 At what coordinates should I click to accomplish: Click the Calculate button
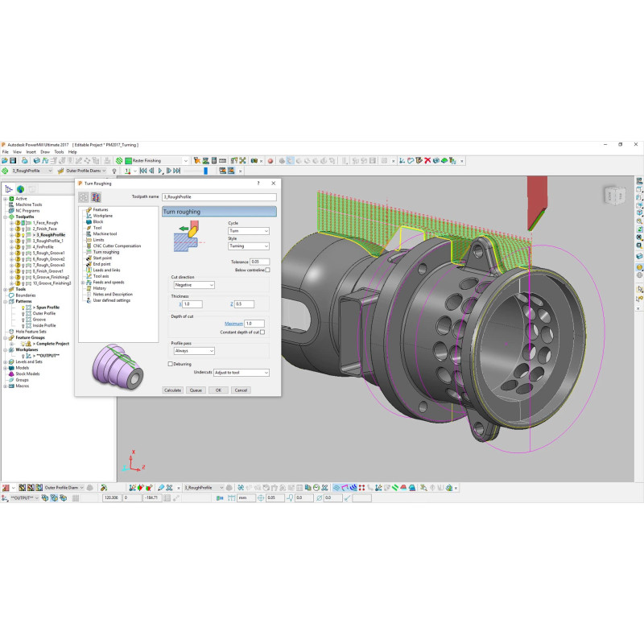pyautogui.click(x=172, y=390)
